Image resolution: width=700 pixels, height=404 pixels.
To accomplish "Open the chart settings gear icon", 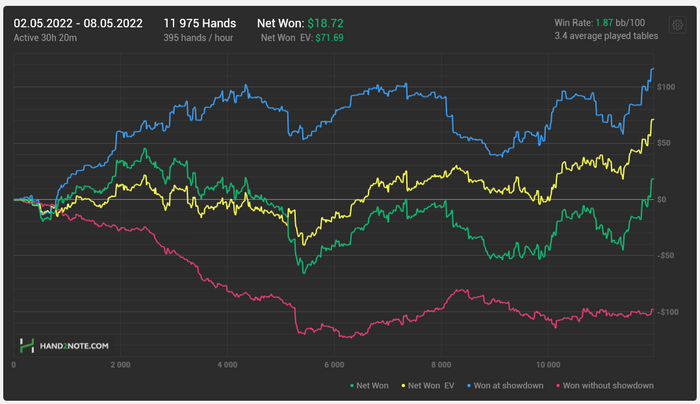I will coord(677,25).
